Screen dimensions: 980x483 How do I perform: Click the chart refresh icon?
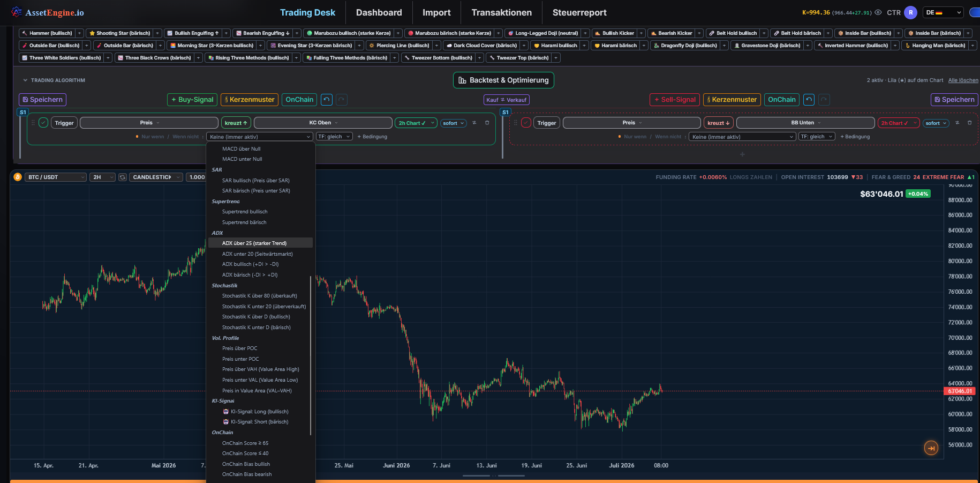[123, 177]
